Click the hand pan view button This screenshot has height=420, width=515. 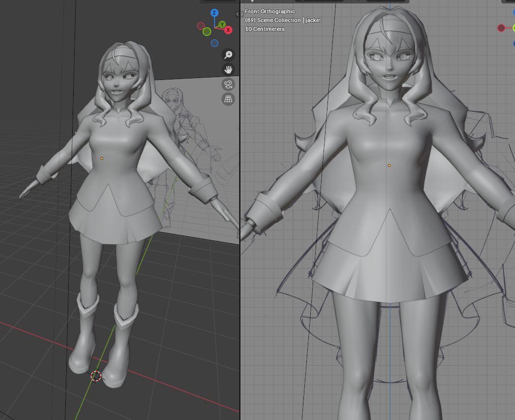click(x=228, y=69)
